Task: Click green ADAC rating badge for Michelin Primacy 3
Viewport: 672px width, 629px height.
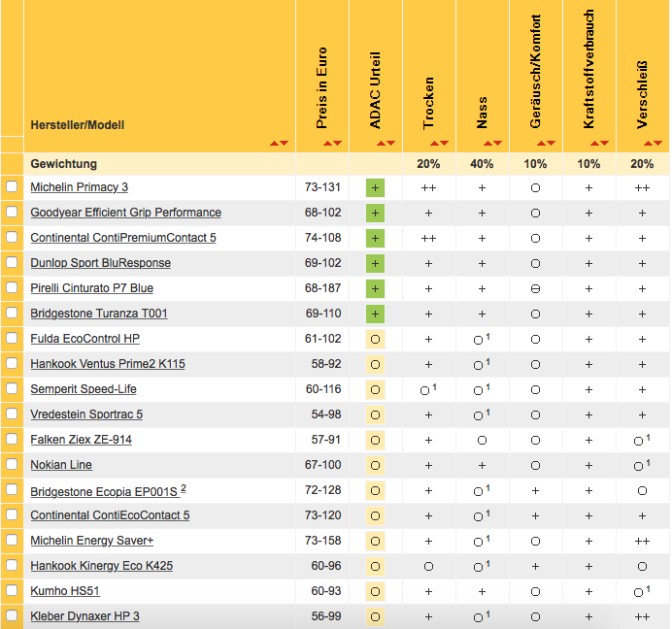Action: pyautogui.click(x=375, y=187)
